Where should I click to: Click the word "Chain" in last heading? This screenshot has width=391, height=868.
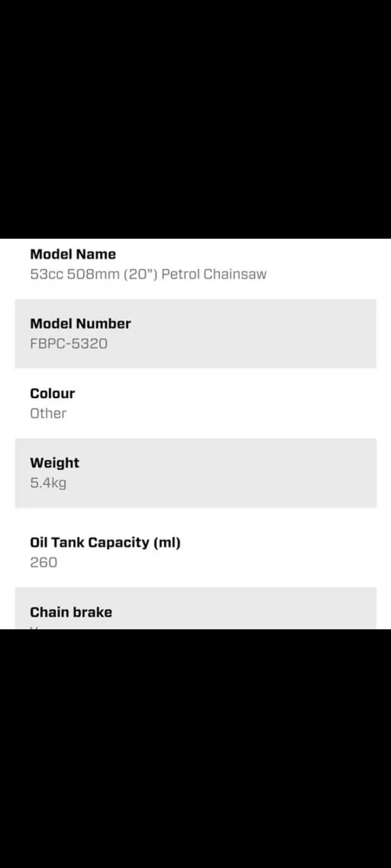click(x=49, y=612)
